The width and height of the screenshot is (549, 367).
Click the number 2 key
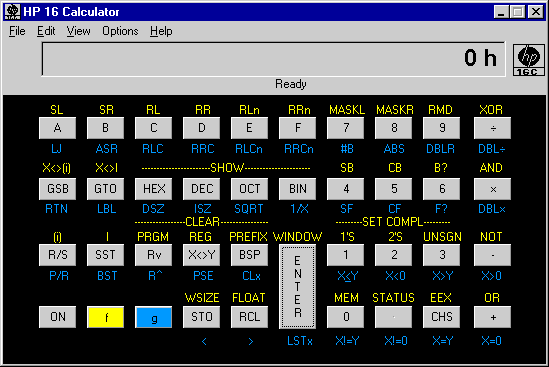pos(394,255)
